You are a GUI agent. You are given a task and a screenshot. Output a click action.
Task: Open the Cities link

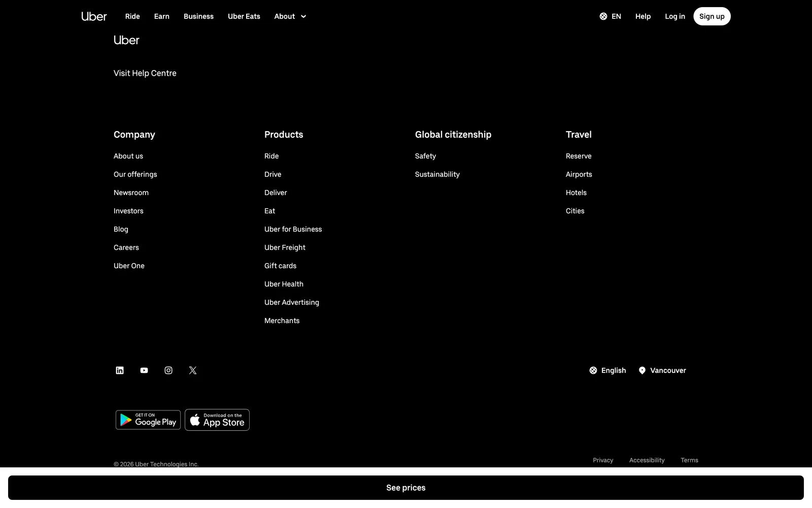tap(575, 211)
